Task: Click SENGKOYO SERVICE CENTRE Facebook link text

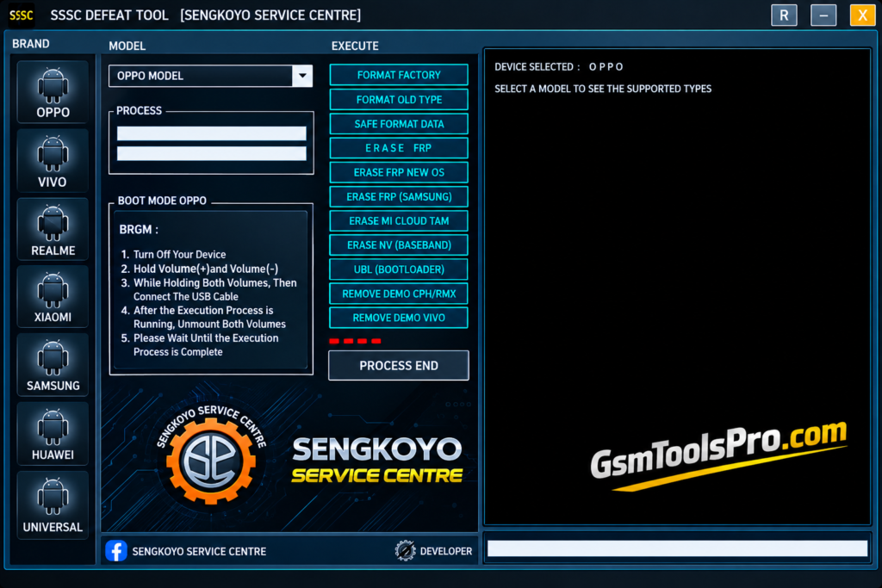Action: tap(199, 552)
